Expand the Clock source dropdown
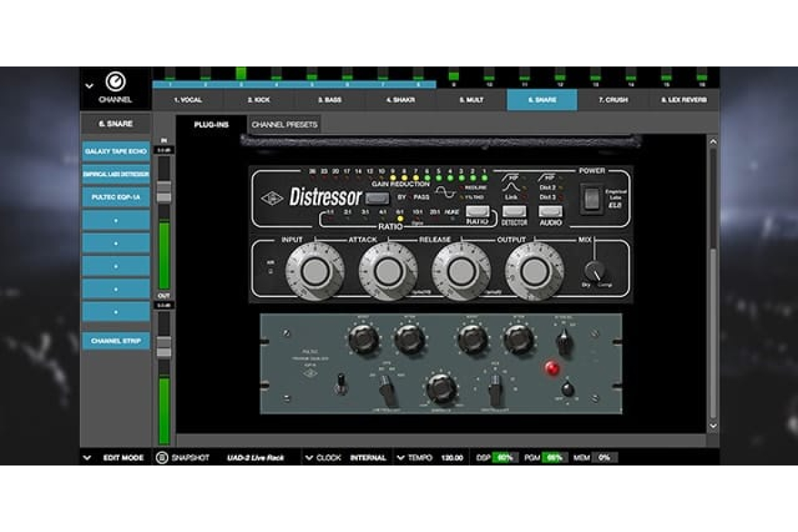Image resolution: width=798 pixels, height=532 pixels. [x=309, y=458]
